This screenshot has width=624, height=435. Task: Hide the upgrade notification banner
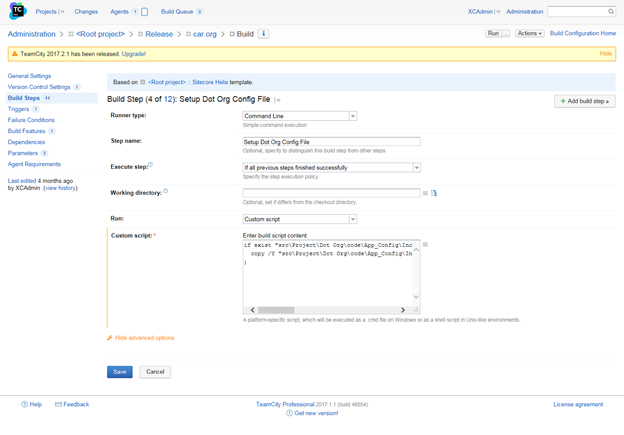606,53
